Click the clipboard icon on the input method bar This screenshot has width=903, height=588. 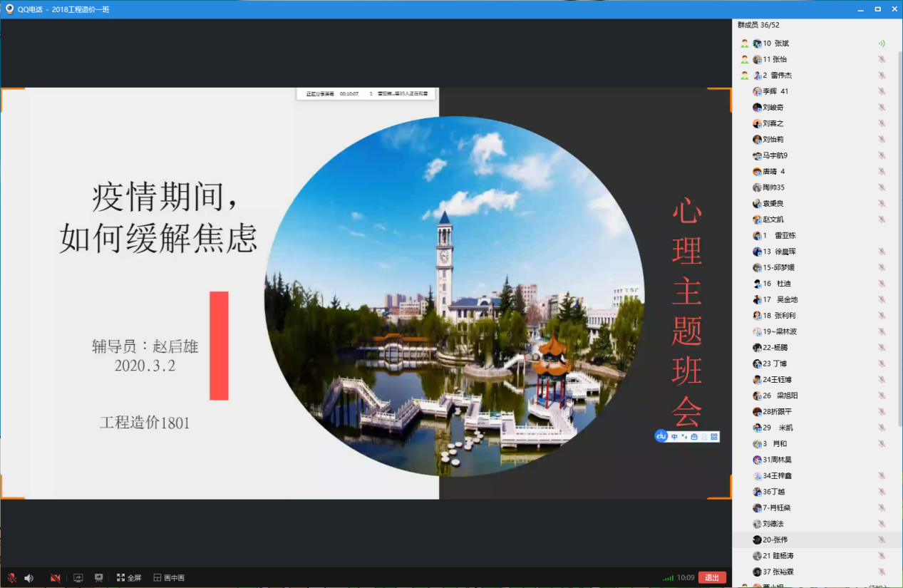[x=693, y=436]
